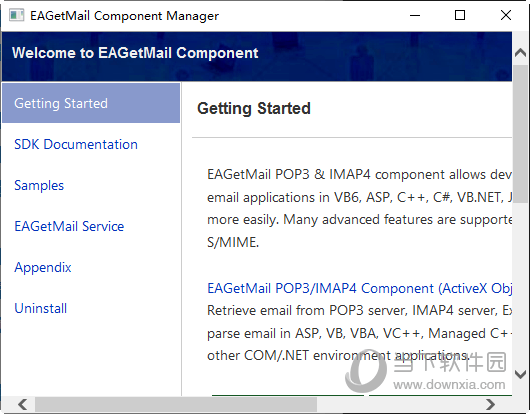
Task: Click the EAGetMail app icon in title bar
Action: click(16, 15)
